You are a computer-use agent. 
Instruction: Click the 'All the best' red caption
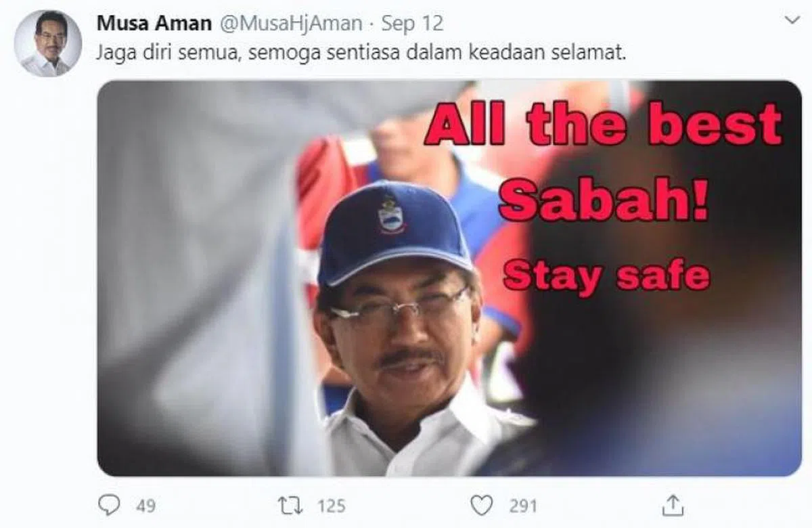(x=603, y=125)
